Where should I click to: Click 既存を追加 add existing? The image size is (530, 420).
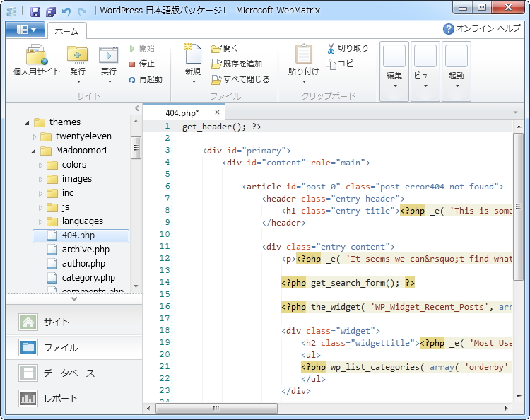(236, 64)
